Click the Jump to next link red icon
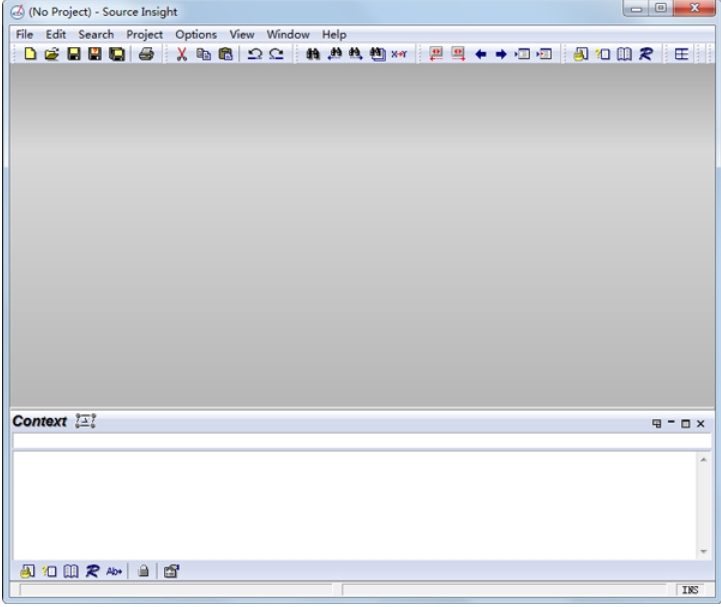This screenshot has height=607, width=721. tap(458, 54)
